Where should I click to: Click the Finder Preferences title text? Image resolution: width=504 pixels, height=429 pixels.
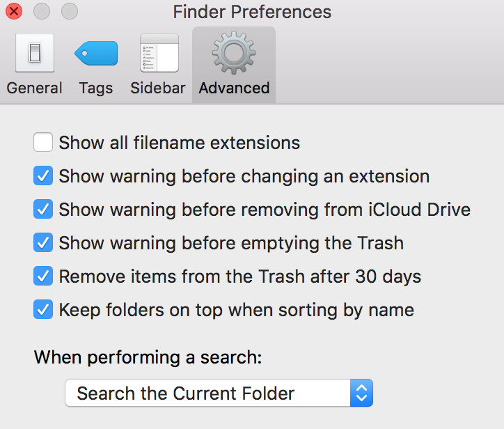click(x=252, y=12)
